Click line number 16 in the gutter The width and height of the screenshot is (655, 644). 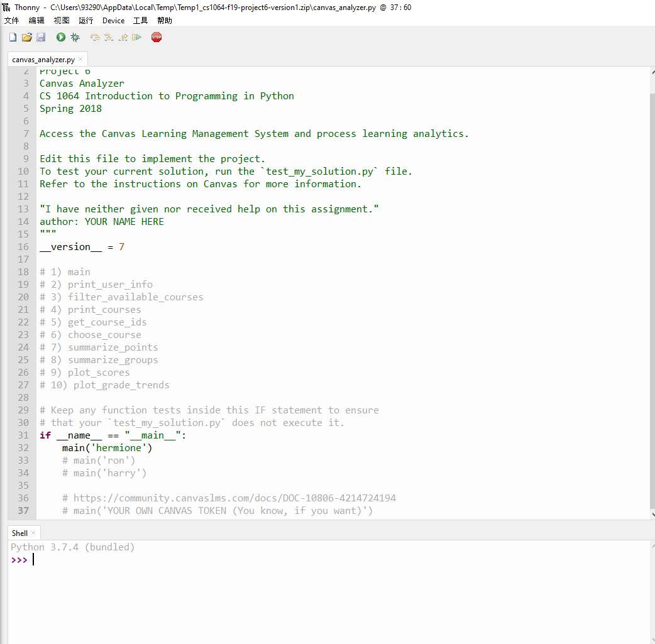coord(23,247)
